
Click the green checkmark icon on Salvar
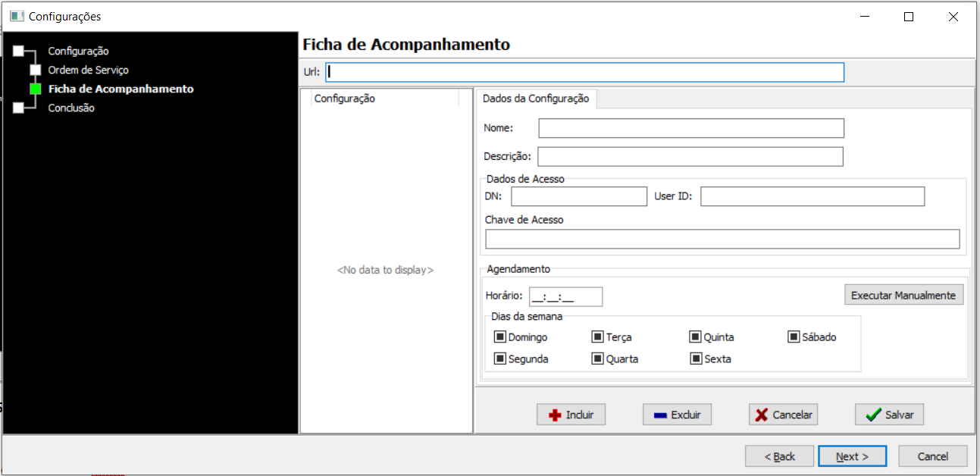point(873,415)
